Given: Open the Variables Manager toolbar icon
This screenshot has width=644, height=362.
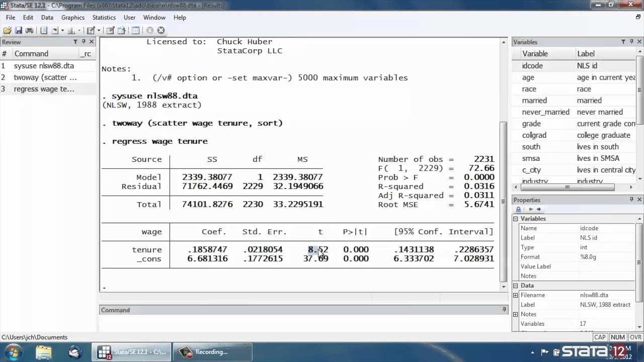Looking at the screenshot, I should click(x=135, y=31).
